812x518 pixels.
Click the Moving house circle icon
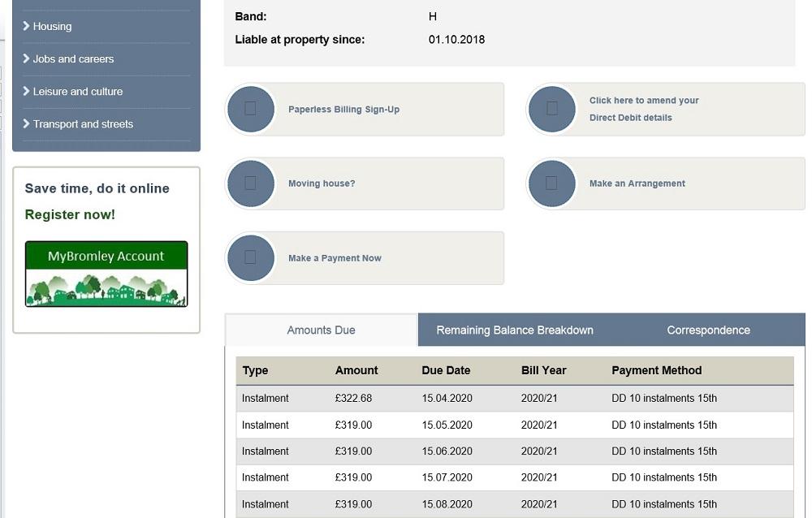(x=251, y=183)
